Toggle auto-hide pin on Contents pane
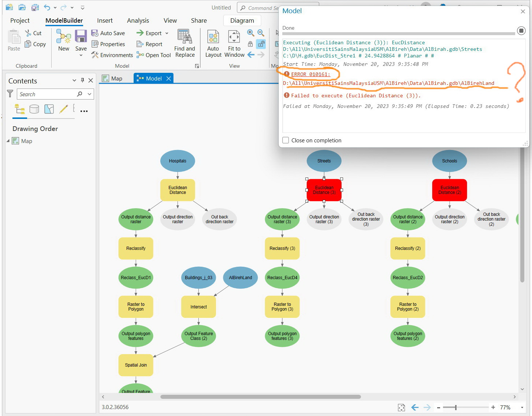Screen dimensions: 532x416 82,80
